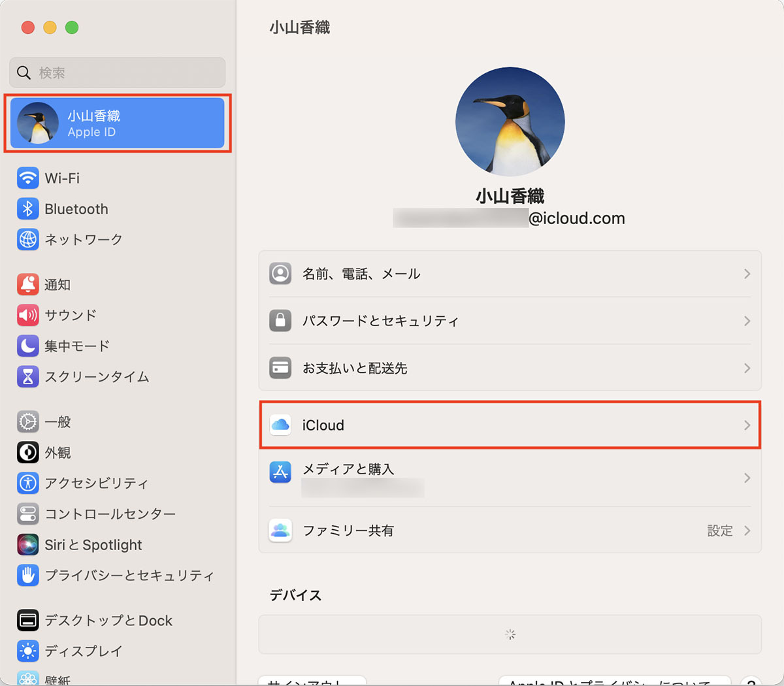Screen dimensions: 784x686
Task: Select the 集中モード moon icon
Action: coord(27,346)
